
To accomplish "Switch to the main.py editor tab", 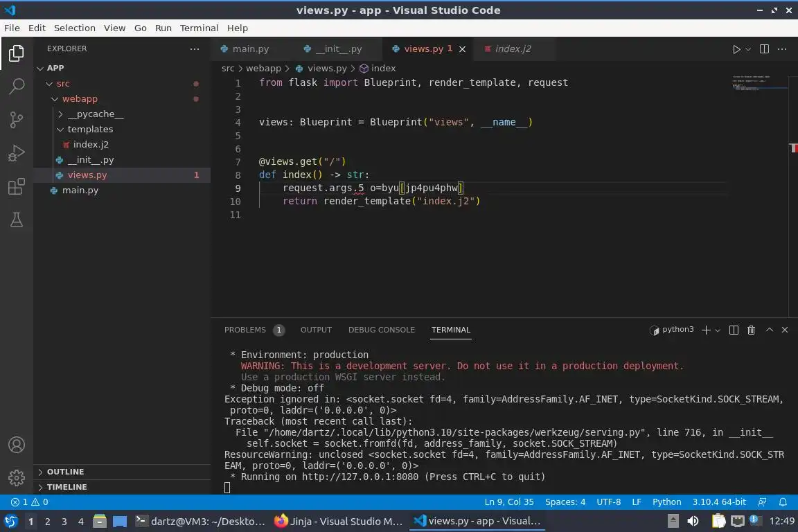I will (250, 49).
